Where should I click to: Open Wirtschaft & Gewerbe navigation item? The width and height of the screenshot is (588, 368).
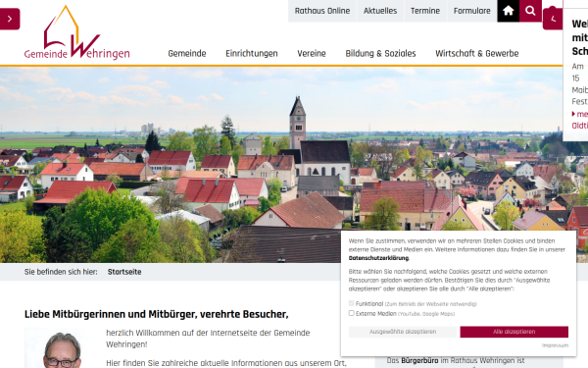[476, 54]
